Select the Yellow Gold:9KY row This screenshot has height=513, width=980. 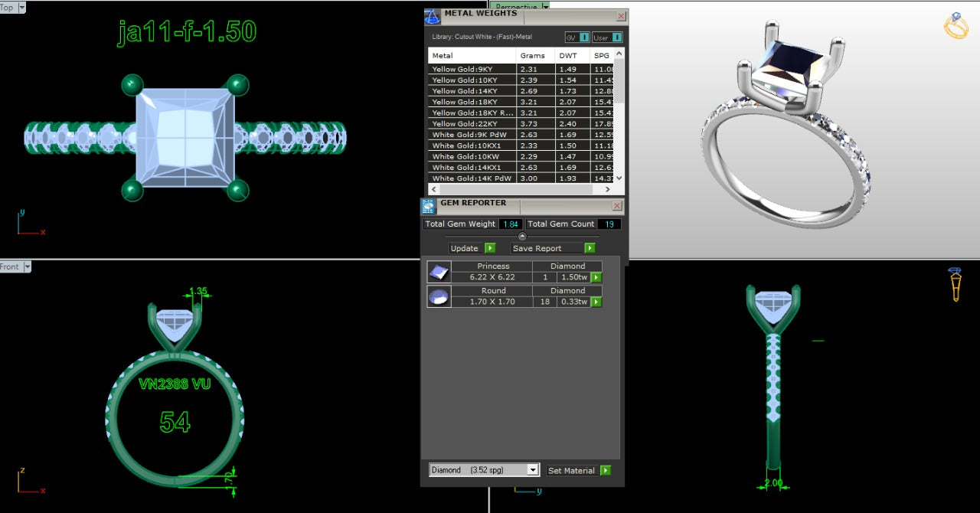pyautogui.click(x=521, y=69)
